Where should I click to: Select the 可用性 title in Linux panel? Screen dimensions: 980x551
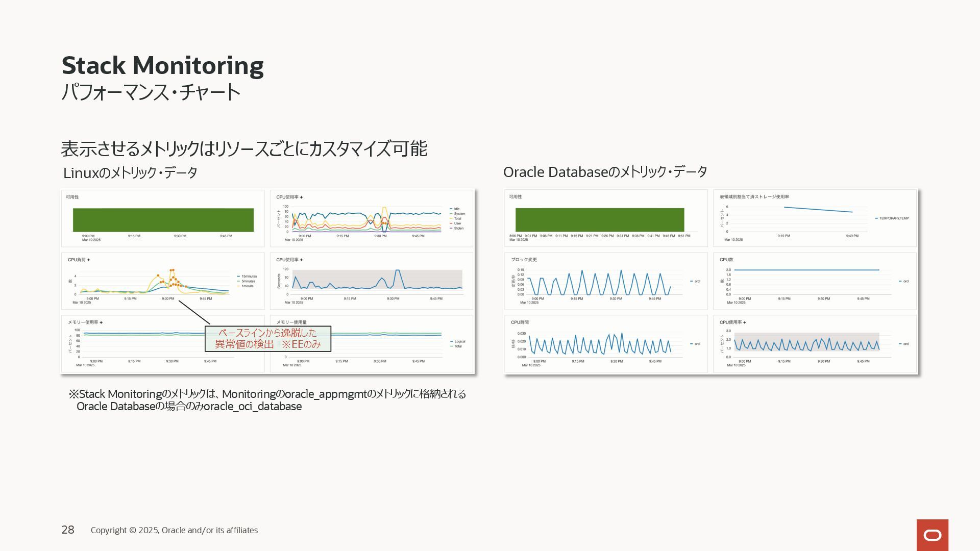click(x=72, y=197)
